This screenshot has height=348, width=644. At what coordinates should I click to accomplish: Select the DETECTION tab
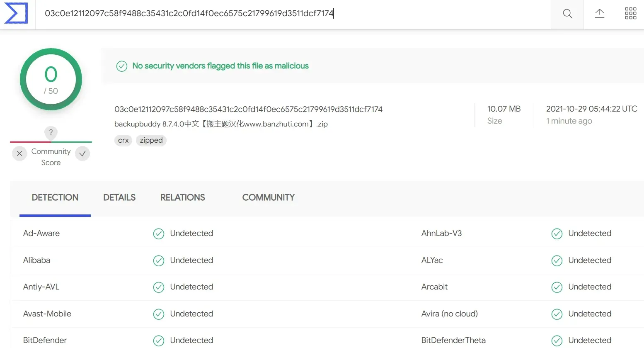click(x=55, y=197)
